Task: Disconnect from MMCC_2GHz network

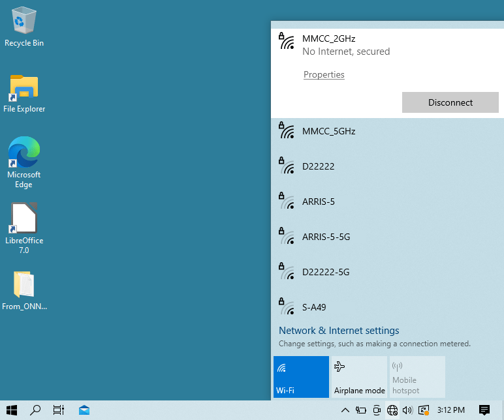Action: pyautogui.click(x=450, y=102)
